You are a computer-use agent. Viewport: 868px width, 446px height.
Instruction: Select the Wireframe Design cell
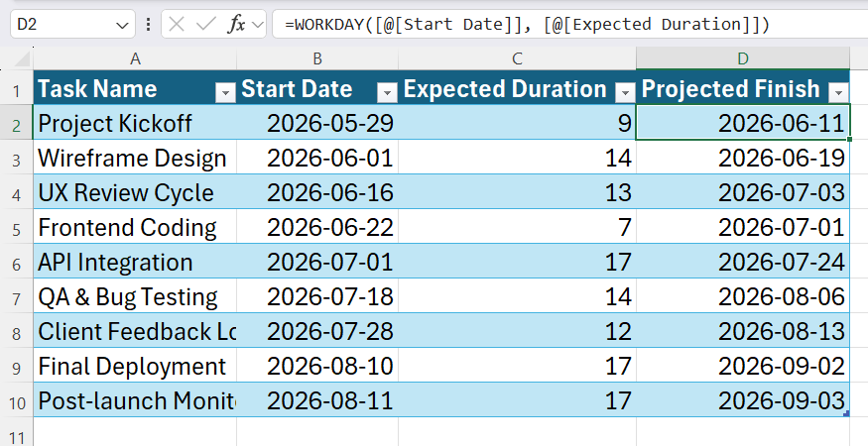point(135,158)
